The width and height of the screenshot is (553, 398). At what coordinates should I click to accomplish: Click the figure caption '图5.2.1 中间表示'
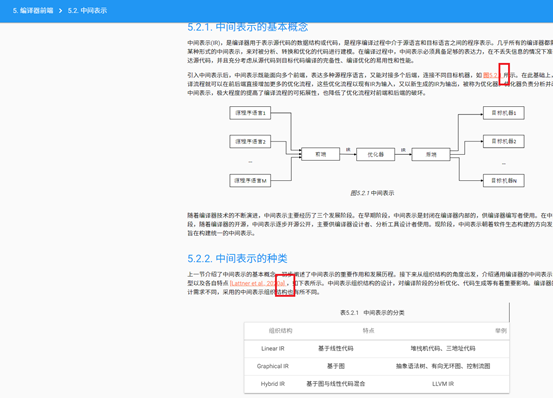372,193
